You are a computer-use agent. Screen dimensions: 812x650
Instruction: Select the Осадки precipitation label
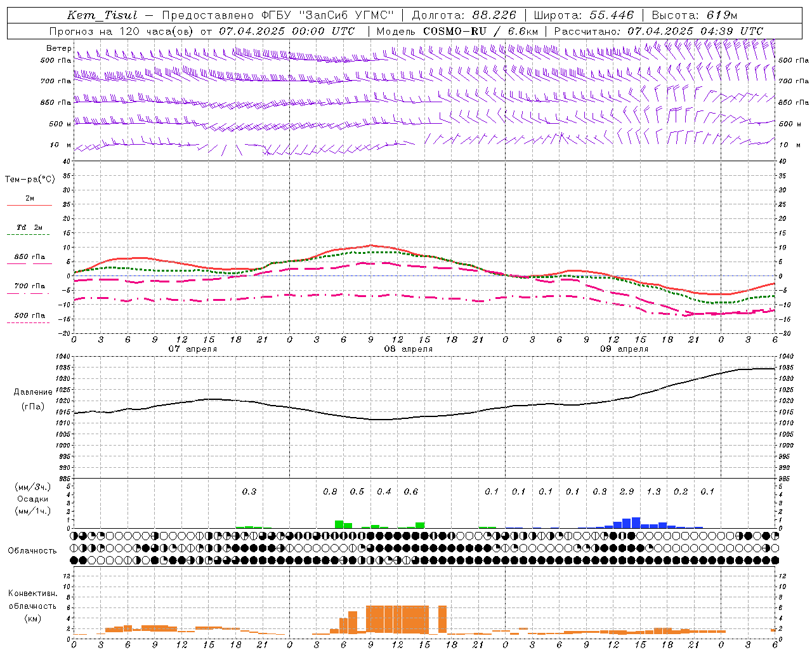click(33, 499)
